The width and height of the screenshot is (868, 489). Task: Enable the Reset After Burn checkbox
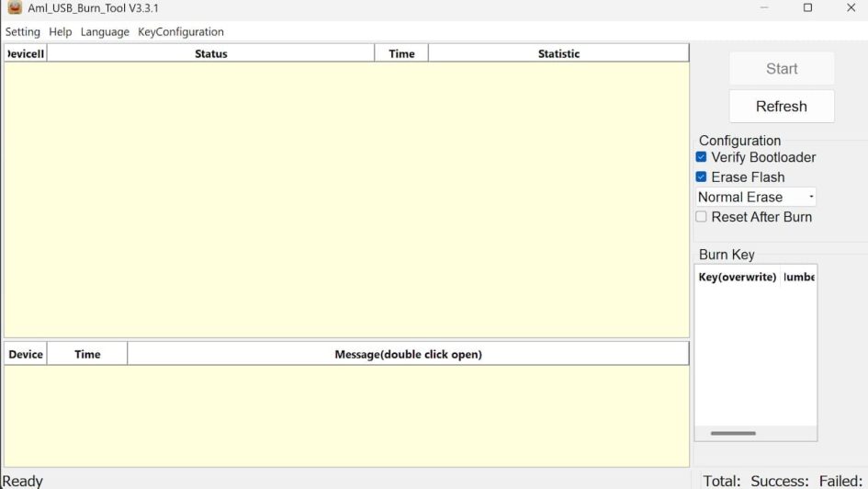701,217
